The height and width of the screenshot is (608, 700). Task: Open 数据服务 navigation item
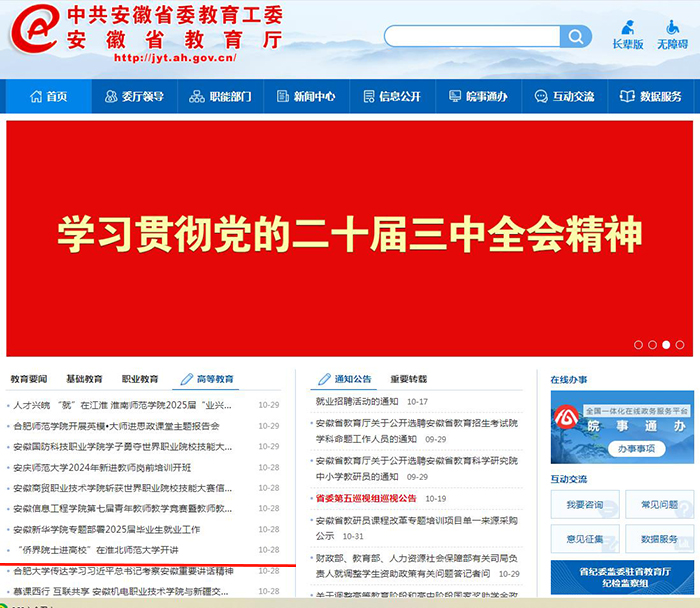[650, 97]
